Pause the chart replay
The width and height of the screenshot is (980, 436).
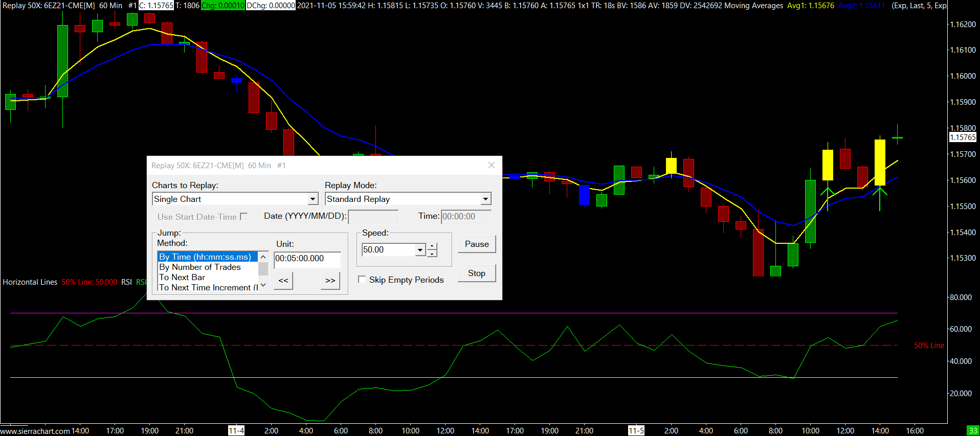click(476, 244)
